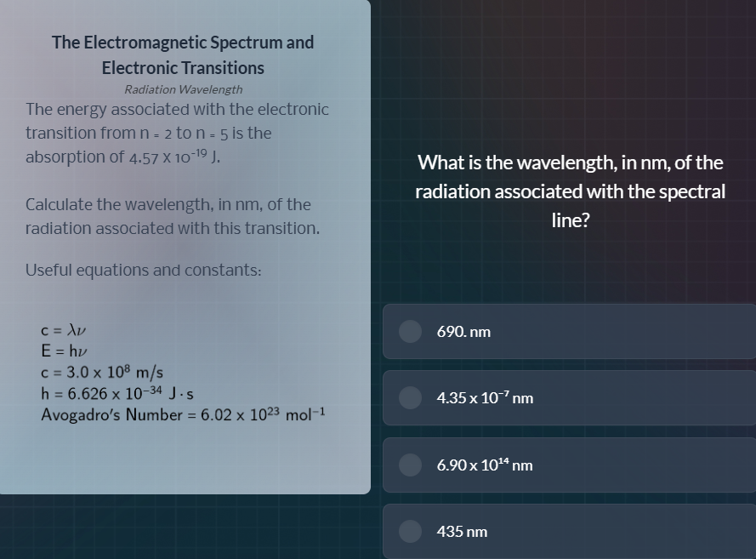Click the Avogadro's Number line
The image size is (756, 559).
point(184,415)
